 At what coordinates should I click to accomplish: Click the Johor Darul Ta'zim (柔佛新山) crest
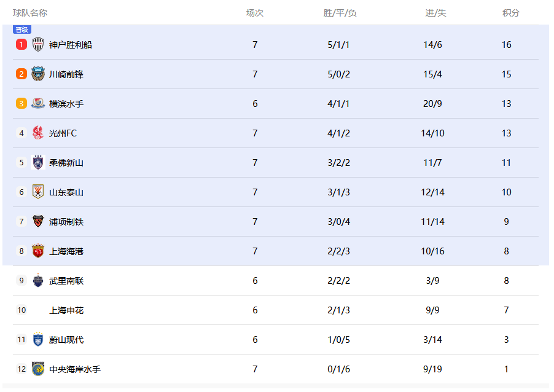point(38,162)
